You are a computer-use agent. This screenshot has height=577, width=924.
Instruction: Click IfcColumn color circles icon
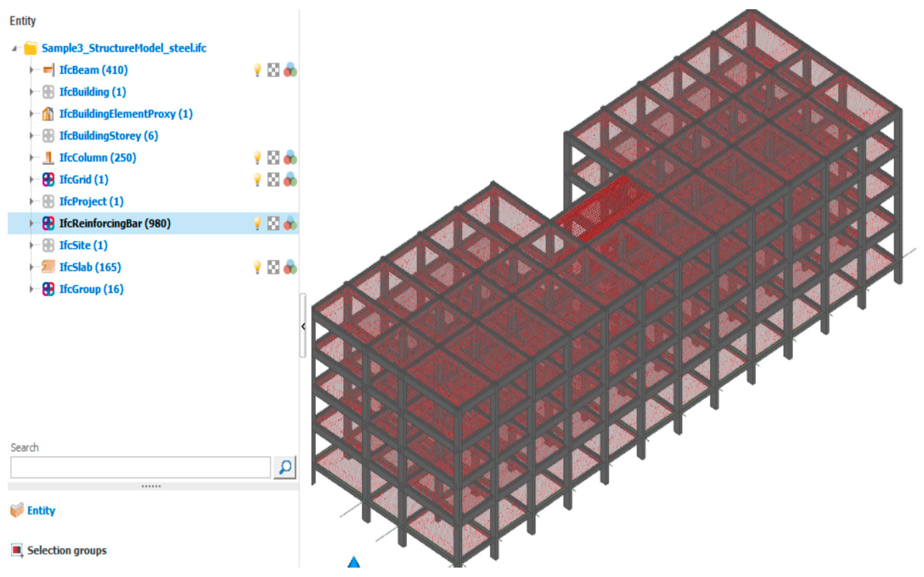pos(290,158)
